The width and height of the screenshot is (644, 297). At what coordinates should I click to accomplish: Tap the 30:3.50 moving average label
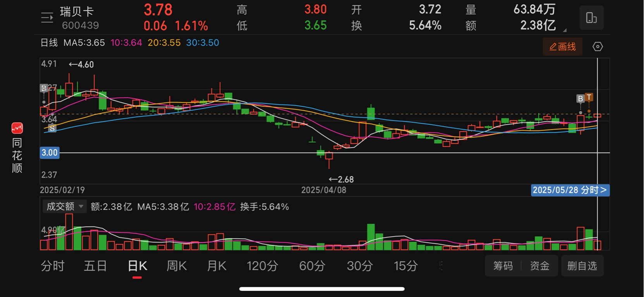tap(203, 43)
